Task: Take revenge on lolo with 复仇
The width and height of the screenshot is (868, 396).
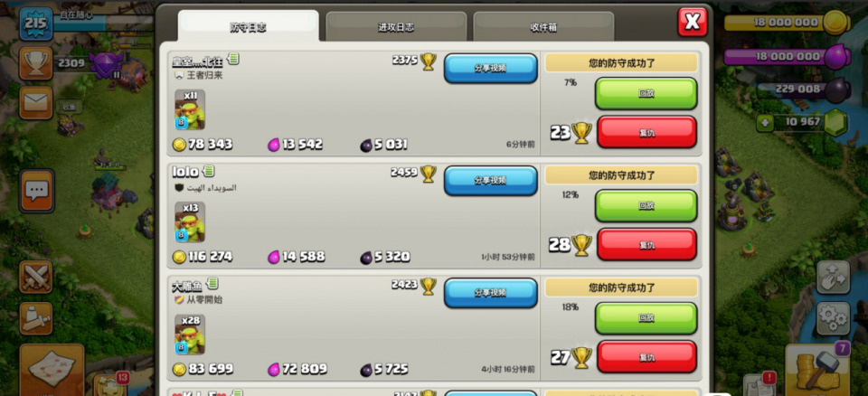Action: point(646,244)
